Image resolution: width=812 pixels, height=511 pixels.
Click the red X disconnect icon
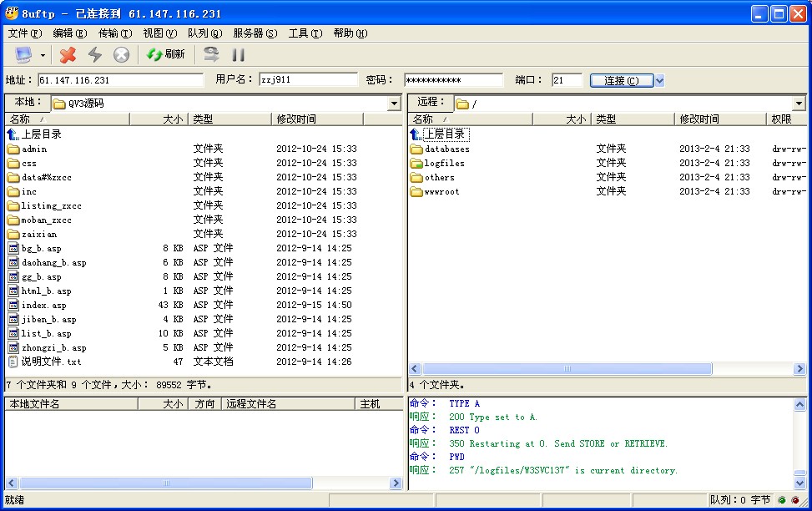pos(68,54)
